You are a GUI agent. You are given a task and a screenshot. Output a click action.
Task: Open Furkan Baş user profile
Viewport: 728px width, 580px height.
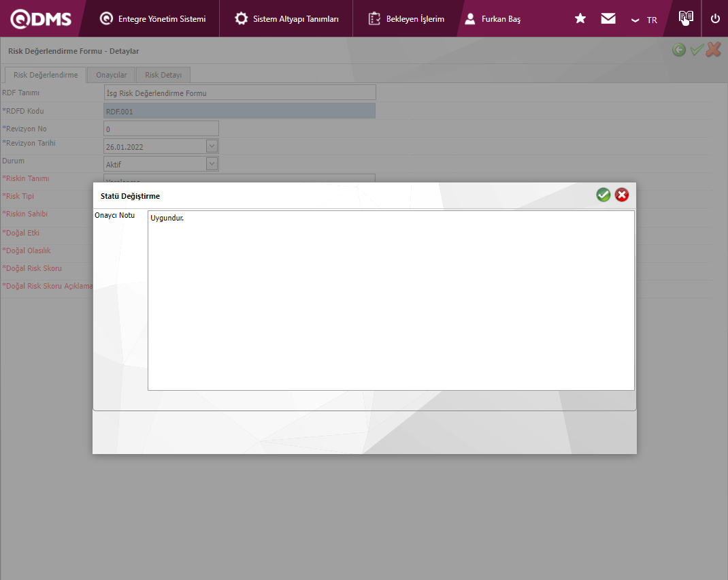pos(493,19)
